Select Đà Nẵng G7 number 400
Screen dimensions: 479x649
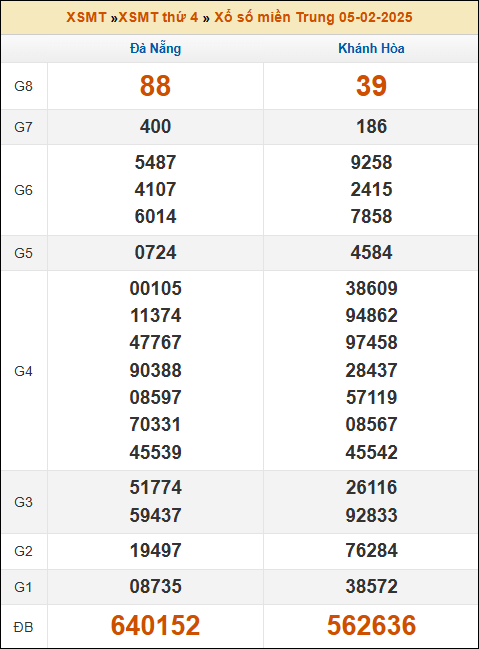click(x=155, y=127)
